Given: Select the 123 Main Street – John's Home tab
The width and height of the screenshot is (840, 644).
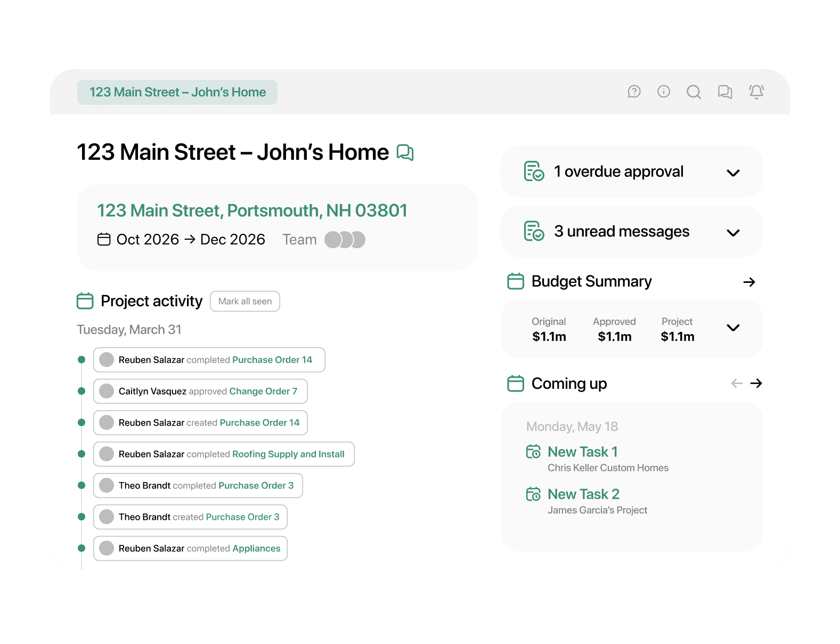Looking at the screenshot, I should tap(177, 92).
